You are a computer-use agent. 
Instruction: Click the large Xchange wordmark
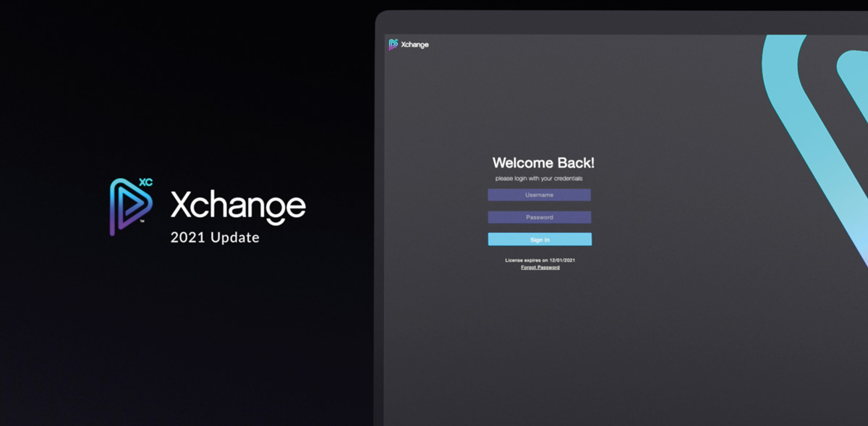point(238,206)
